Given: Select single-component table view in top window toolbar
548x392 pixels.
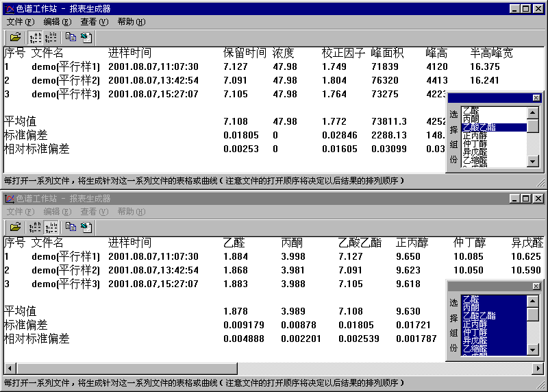Looking at the screenshot, I should 35,38.
